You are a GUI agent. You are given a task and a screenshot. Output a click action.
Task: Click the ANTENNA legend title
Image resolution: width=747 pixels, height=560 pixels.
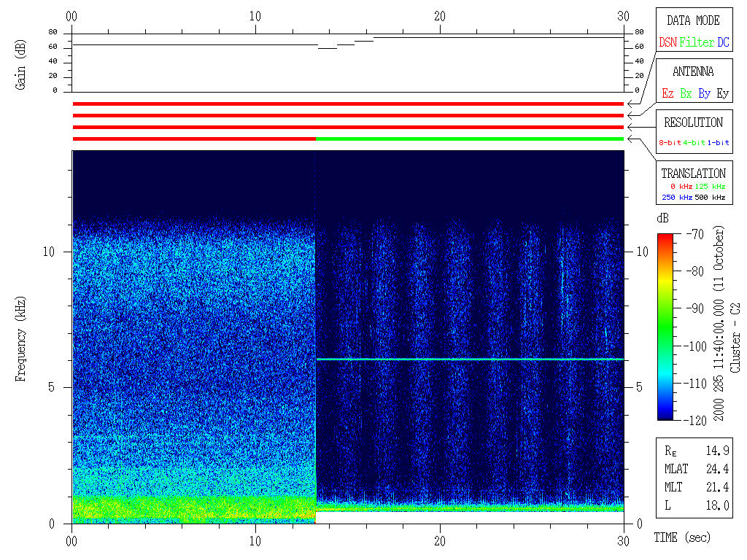[x=693, y=71]
